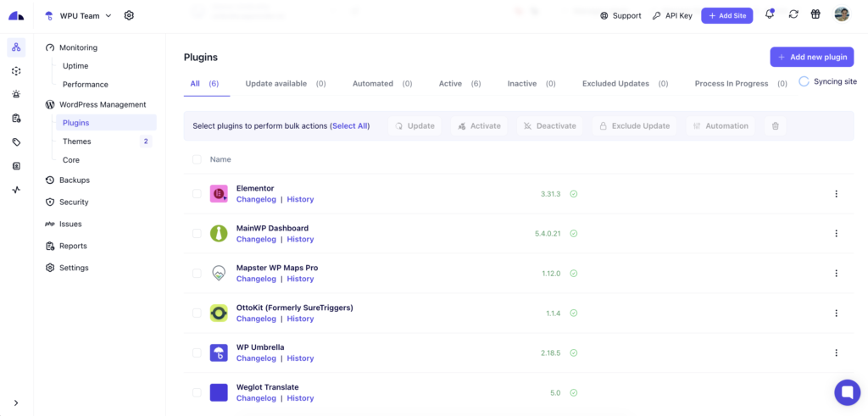Check the Elementor plugin checkbox

pos(197,194)
